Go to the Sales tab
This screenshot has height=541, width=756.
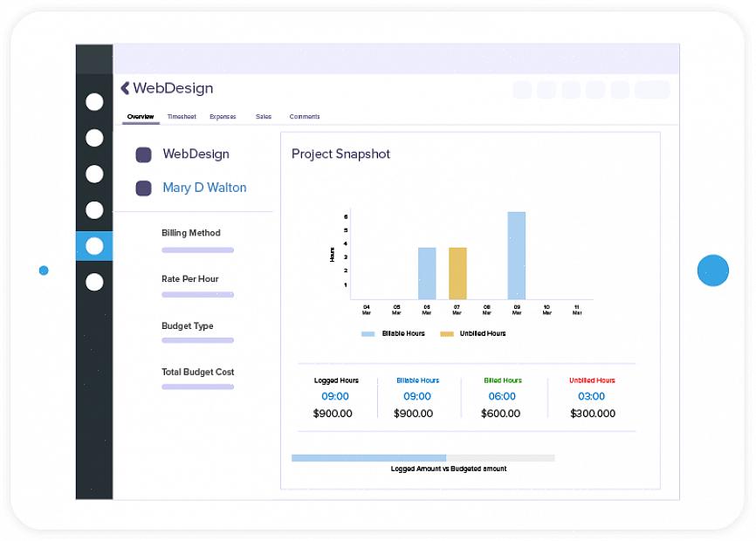click(264, 117)
